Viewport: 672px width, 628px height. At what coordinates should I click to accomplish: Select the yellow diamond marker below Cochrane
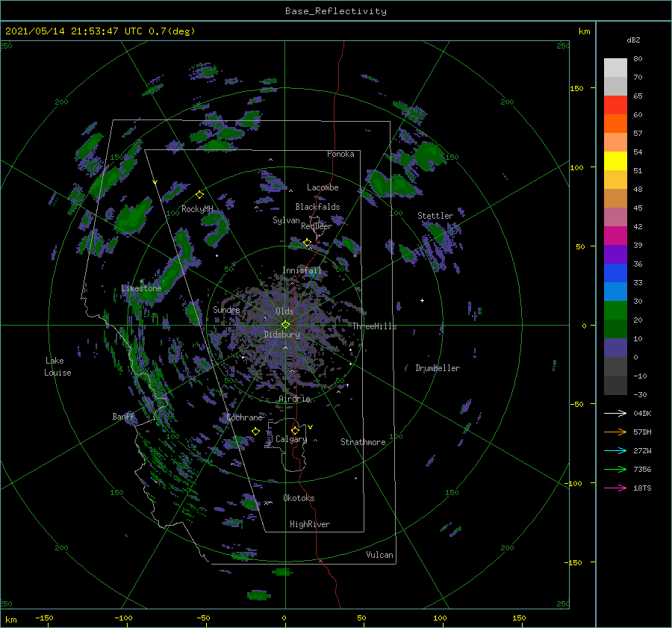(256, 432)
